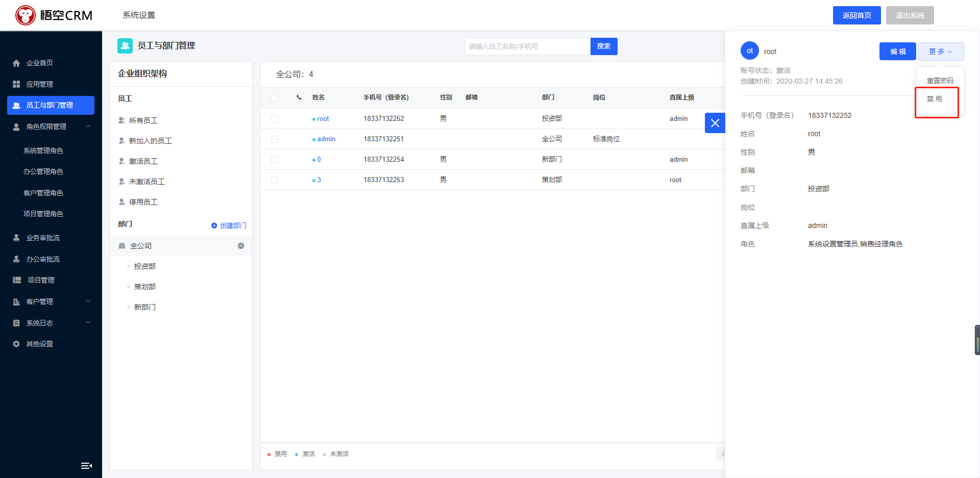Open 客户管理角色 submenu item
This screenshot has width=980, height=478.
[43, 193]
